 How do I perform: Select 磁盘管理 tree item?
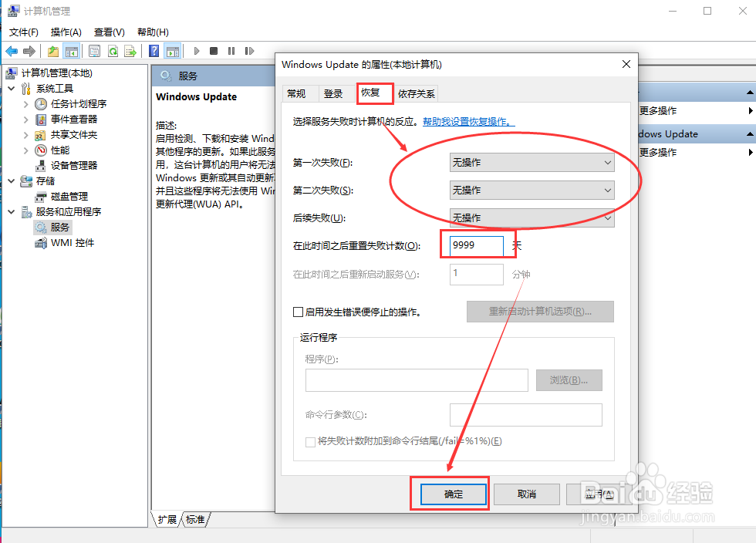(x=69, y=196)
